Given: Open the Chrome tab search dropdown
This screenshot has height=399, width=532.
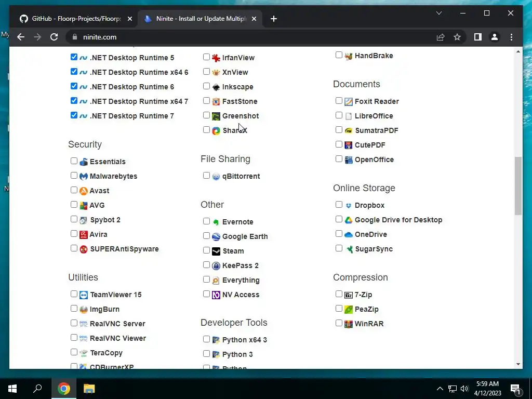Looking at the screenshot, I should point(439,13).
